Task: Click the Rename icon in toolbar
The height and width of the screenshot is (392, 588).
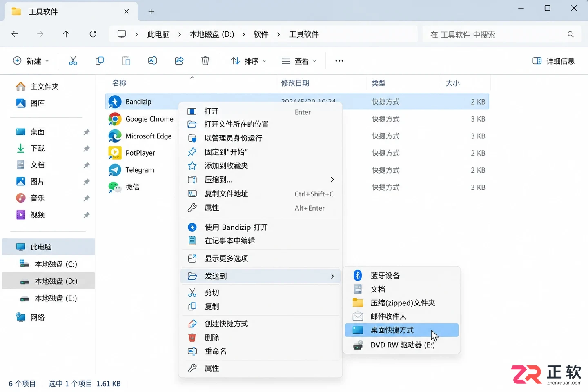Action: [x=152, y=61]
